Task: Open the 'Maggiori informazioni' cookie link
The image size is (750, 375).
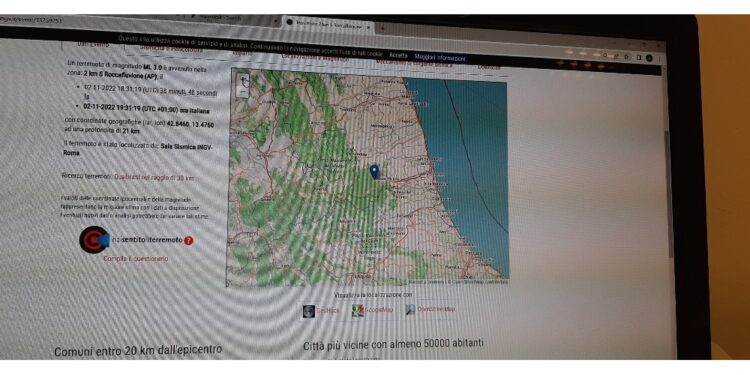Action: [x=440, y=58]
